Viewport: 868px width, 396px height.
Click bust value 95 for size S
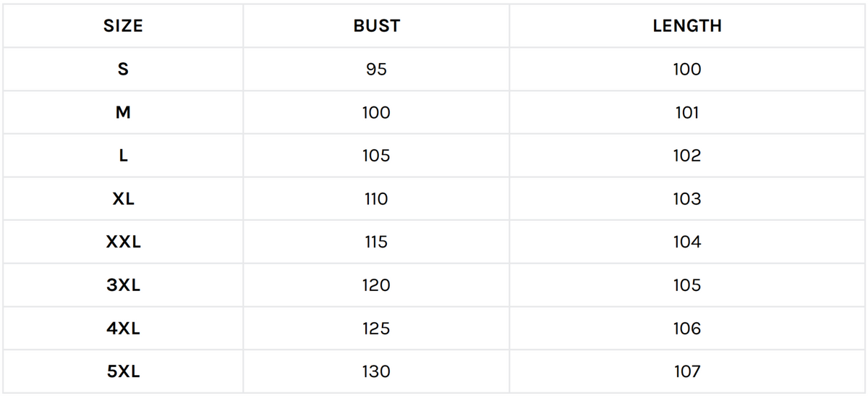click(x=376, y=69)
